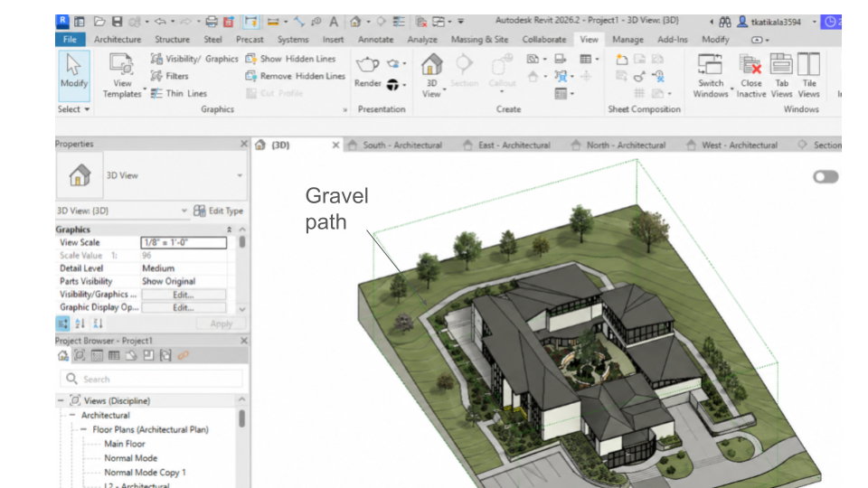Click Close Inactive views
868x488 pixels.
[751, 76]
